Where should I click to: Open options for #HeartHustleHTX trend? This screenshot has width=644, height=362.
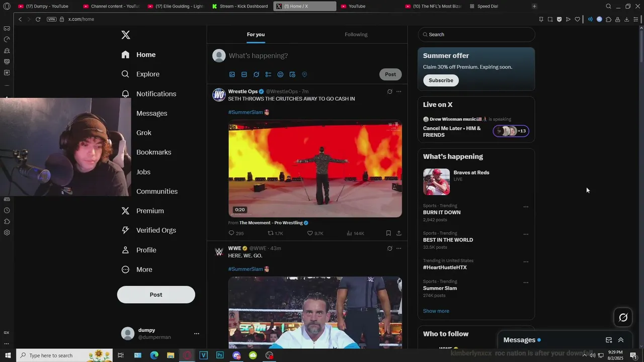click(526, 262)
